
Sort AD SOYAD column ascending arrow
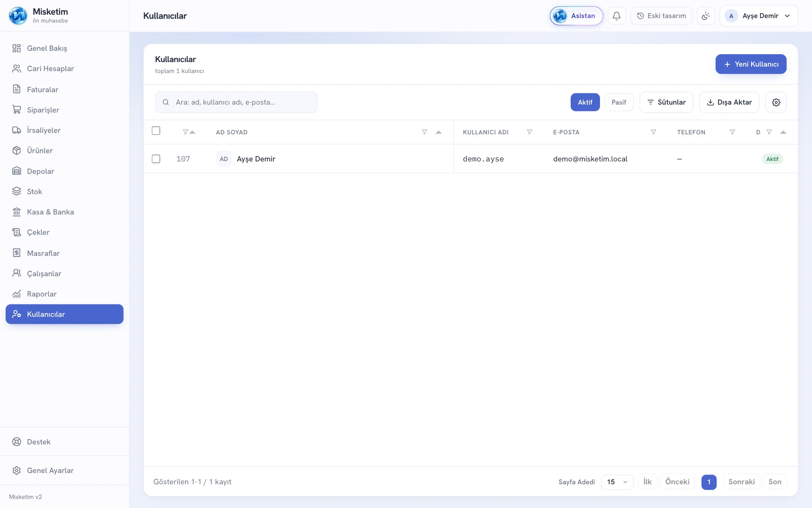pos(438,132)
